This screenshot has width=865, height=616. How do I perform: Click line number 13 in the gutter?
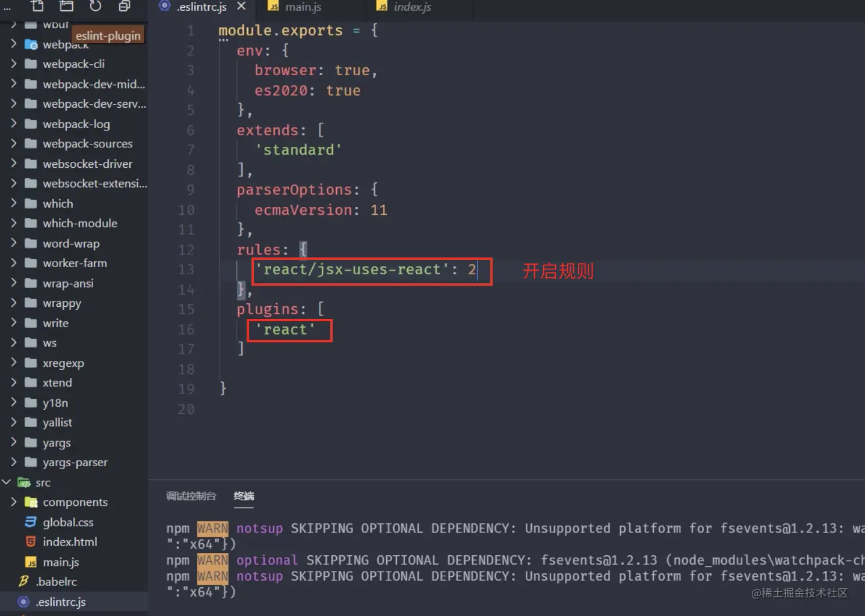pyautogui.click(x=186, y=269)
